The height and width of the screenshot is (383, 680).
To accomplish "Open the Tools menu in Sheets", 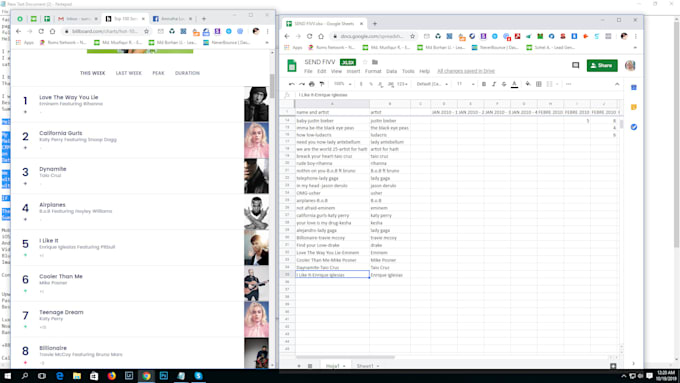I will [408, 71].
